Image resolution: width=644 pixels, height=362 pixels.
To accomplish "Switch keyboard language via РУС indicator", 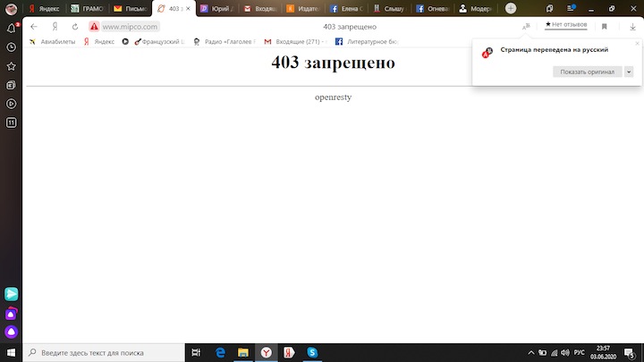I will tap(579, 352).
